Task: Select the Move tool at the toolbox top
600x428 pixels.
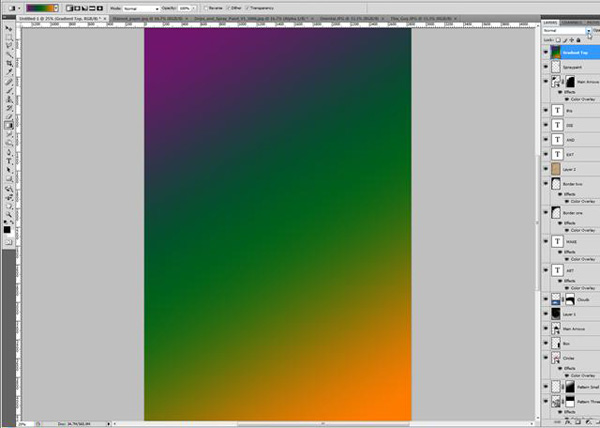Action: point(8,29)
